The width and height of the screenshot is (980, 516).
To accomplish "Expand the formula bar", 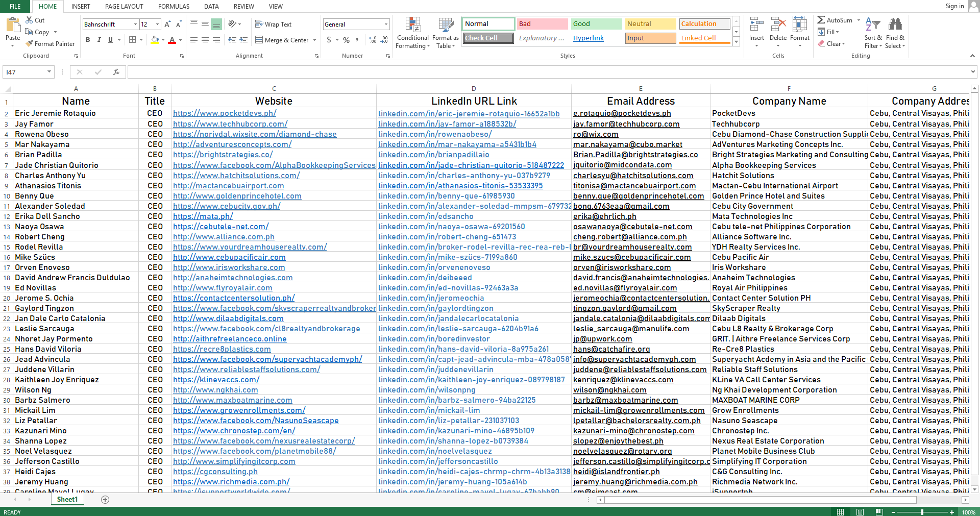I will 973,72.
